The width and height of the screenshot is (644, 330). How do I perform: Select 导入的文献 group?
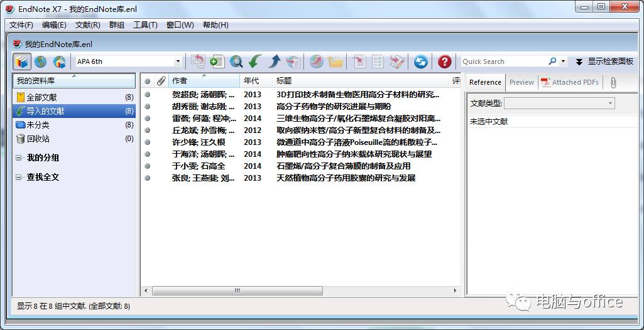coord(74,111)
